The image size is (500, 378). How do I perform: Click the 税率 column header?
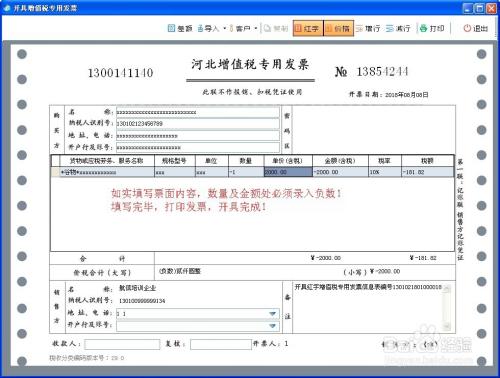[x=385, y=161]
